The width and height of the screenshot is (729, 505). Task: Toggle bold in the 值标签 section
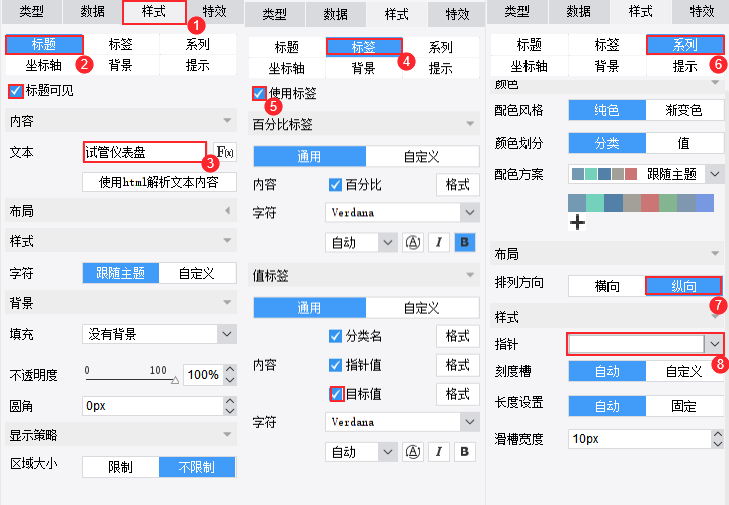click(464, 452)
